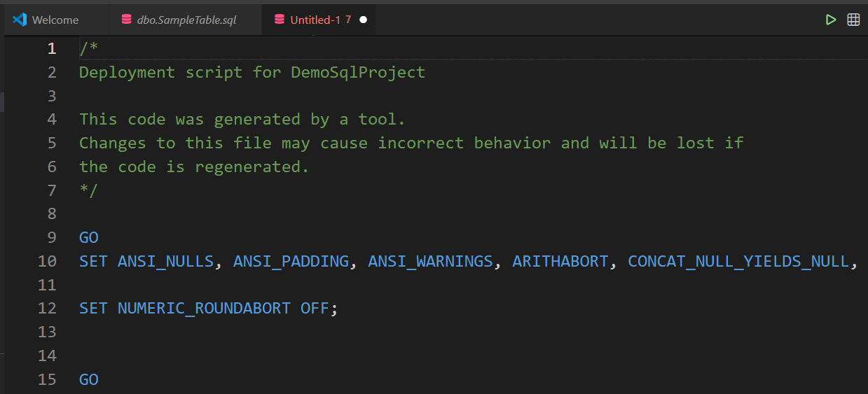Open the dbo.SampleTable.sql tab

tap(186, 20)
